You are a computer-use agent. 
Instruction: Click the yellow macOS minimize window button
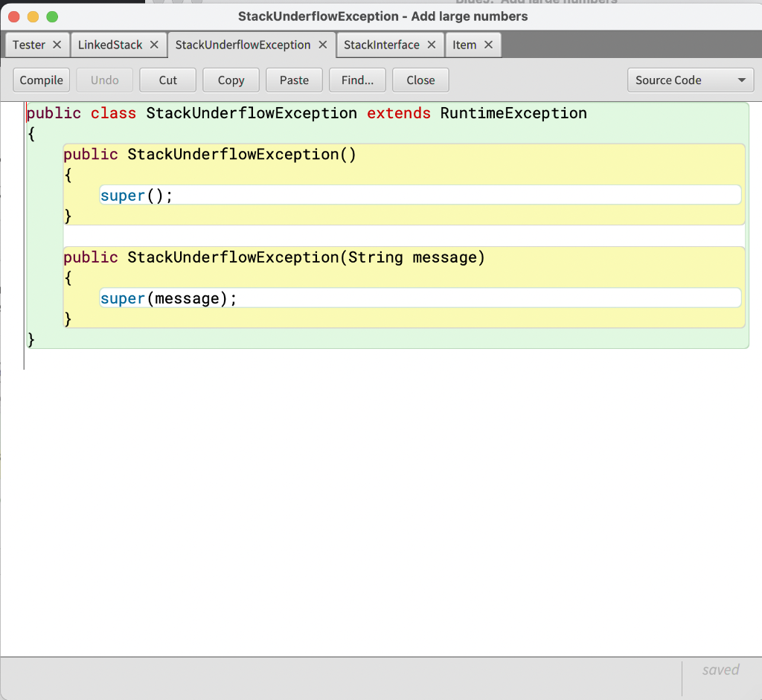(x=33, y=16)
